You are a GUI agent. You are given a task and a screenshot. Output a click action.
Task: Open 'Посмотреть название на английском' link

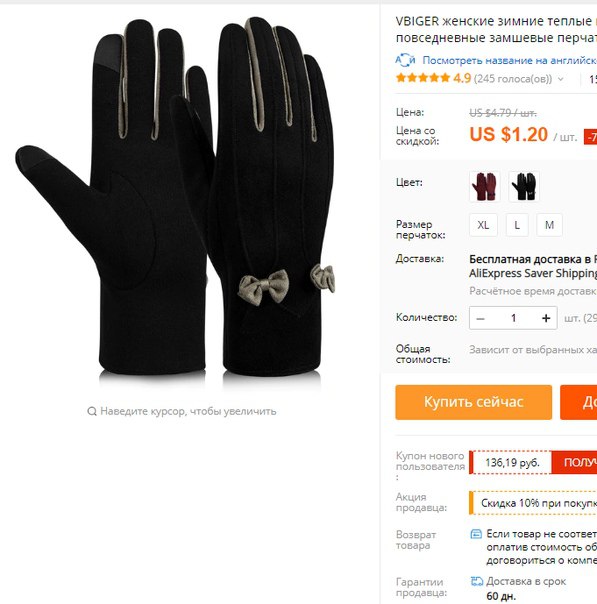[510, 60]
